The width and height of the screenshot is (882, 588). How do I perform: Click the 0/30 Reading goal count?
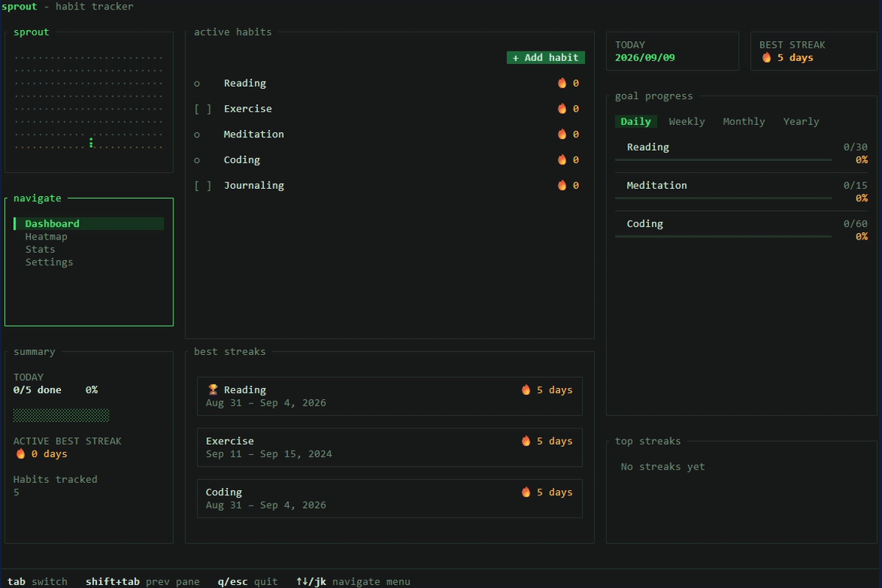856,147
